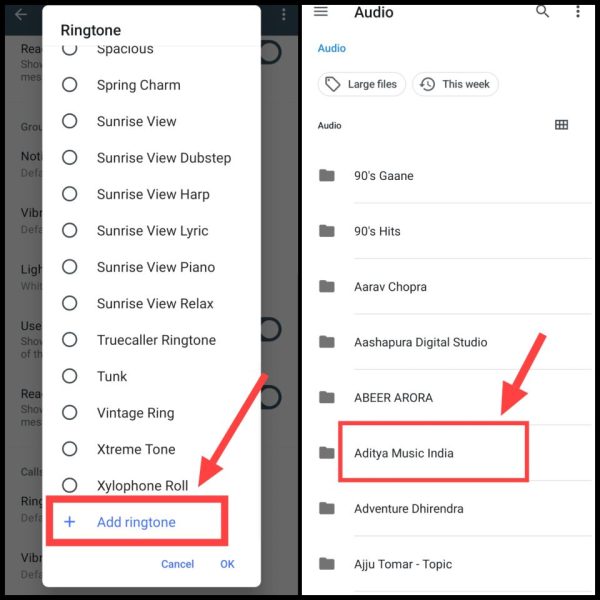Image resolution: width=600 pixels, height=600 pixels.
Task: Confirm the Ringtone dialog with OK
Action: pyautogui.click(x=227, y=564)
